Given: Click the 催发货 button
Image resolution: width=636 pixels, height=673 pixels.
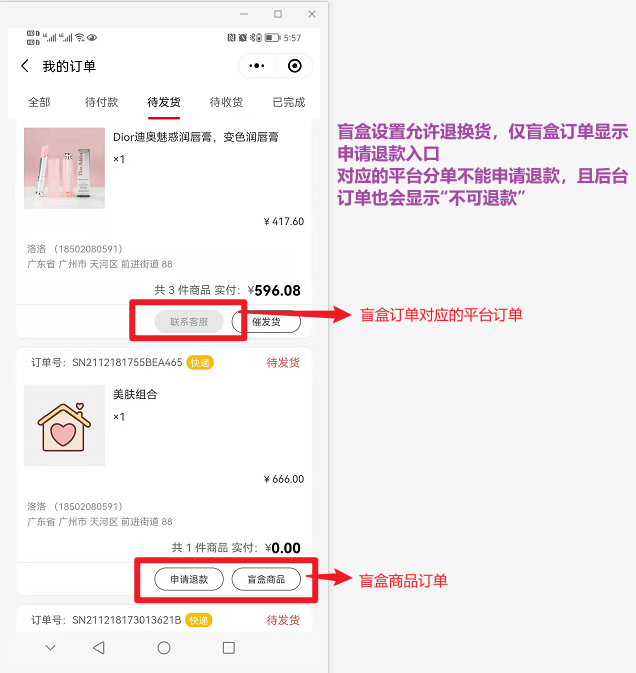Looking at the screenshot, I should (266, 321).
